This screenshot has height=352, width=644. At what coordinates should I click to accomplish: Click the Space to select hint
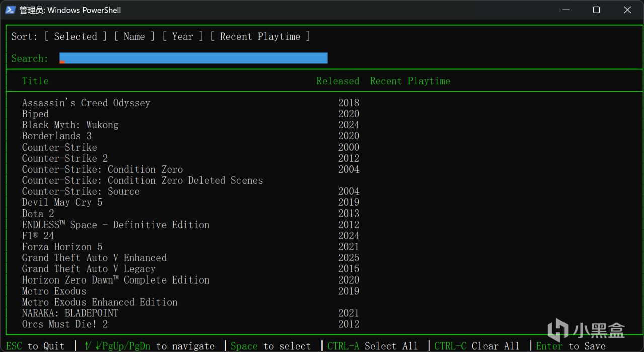[x=271, y=346]
